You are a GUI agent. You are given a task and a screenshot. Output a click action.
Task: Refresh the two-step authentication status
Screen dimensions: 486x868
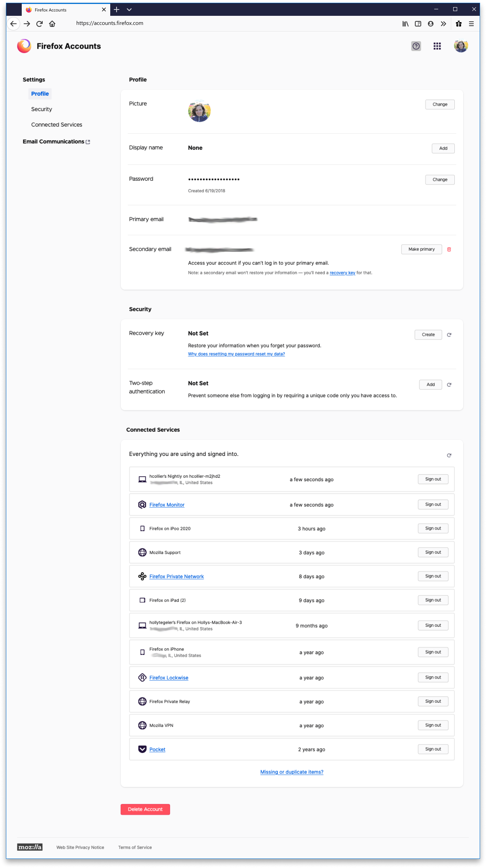coord(449,385)
